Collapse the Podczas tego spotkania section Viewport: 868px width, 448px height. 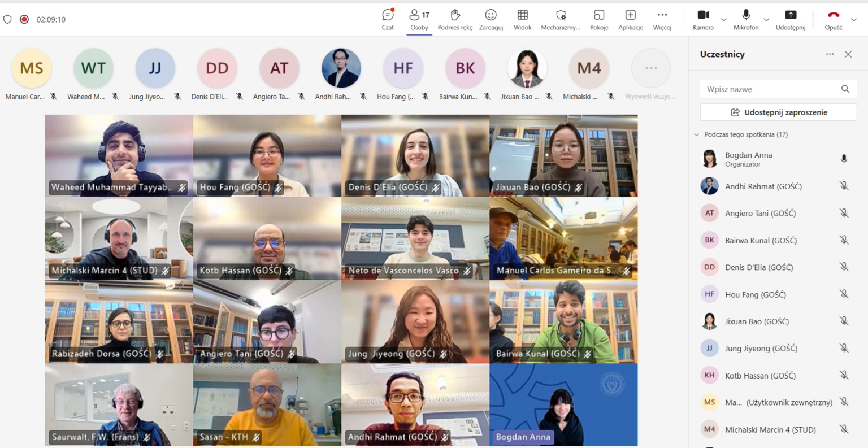click(x=697, y=134)
